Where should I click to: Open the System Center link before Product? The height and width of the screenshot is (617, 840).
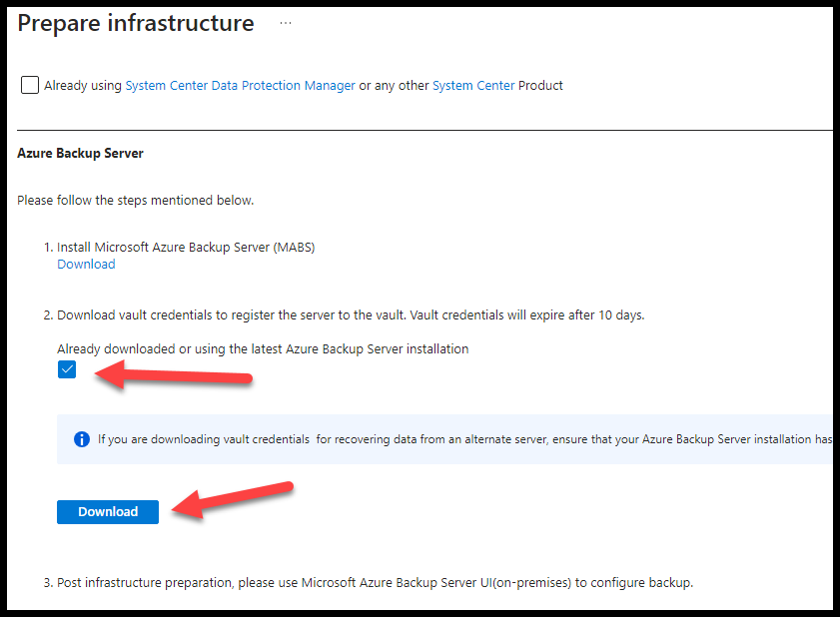[x=473, y=86]
